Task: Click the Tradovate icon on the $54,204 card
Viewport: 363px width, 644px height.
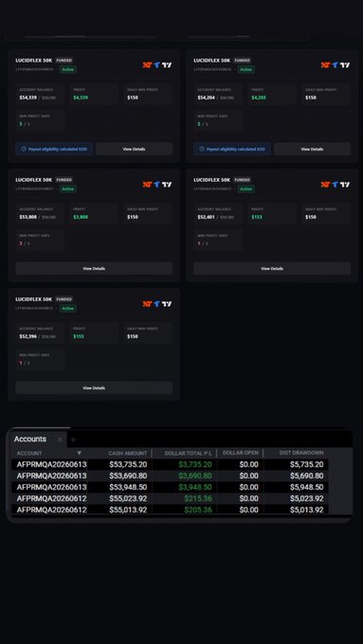Action: 336,65
